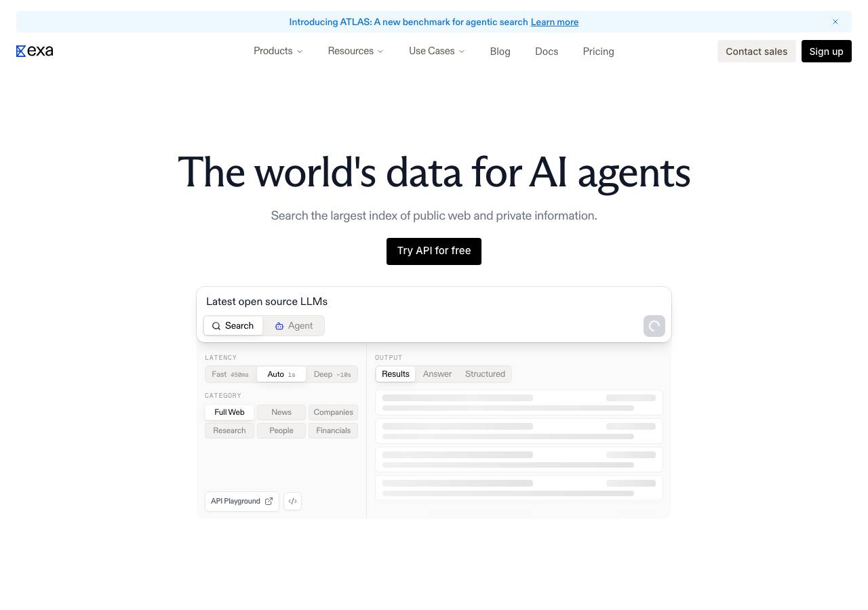Switch to the Results output tab

tap(395, 374)
